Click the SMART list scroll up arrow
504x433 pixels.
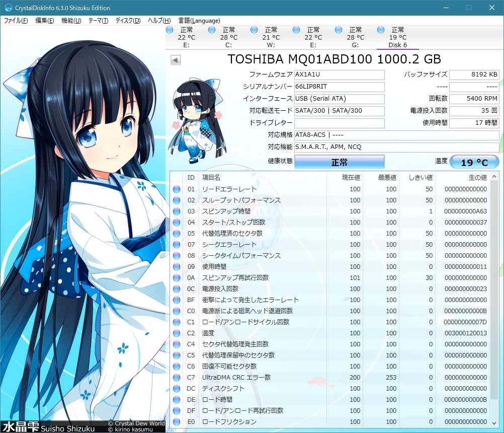tap(494, 177)
